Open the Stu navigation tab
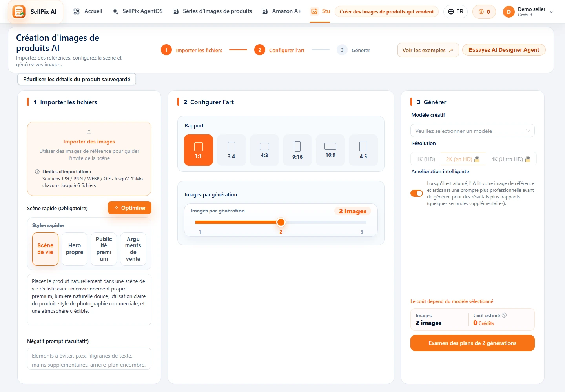Image resolution: width=565 pixels, height=392 pixels. (320, 11)
